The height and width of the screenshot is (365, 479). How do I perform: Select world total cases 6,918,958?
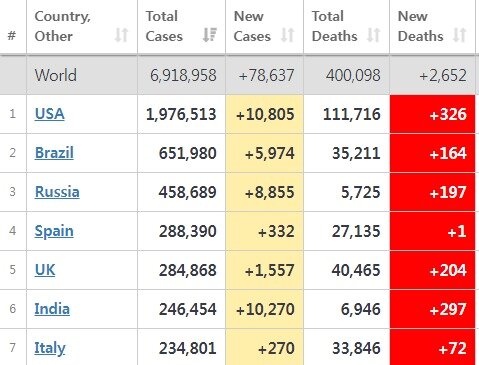pos(183,75)
